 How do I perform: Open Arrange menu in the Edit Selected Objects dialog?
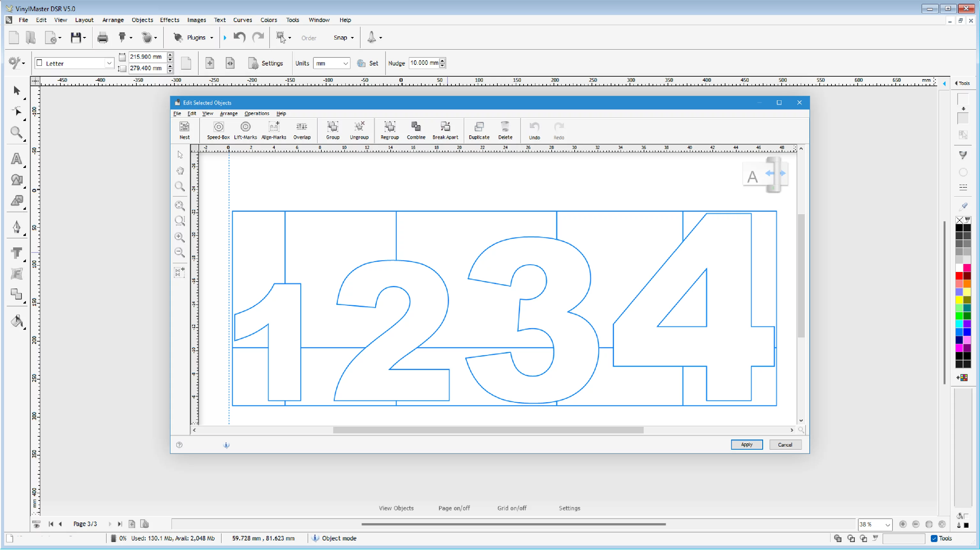pyautogui.click(x=229, y=113)
